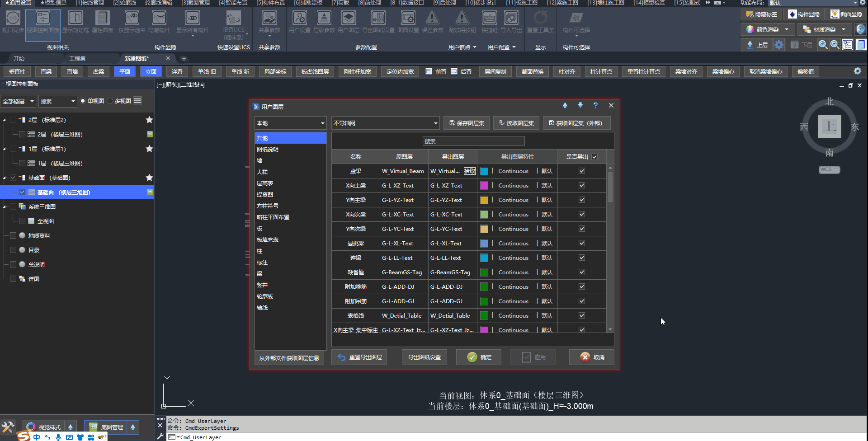Viewport: 868px width, 441px height.
Task: Select the 多视图 radio button
Action: [110, 101]
